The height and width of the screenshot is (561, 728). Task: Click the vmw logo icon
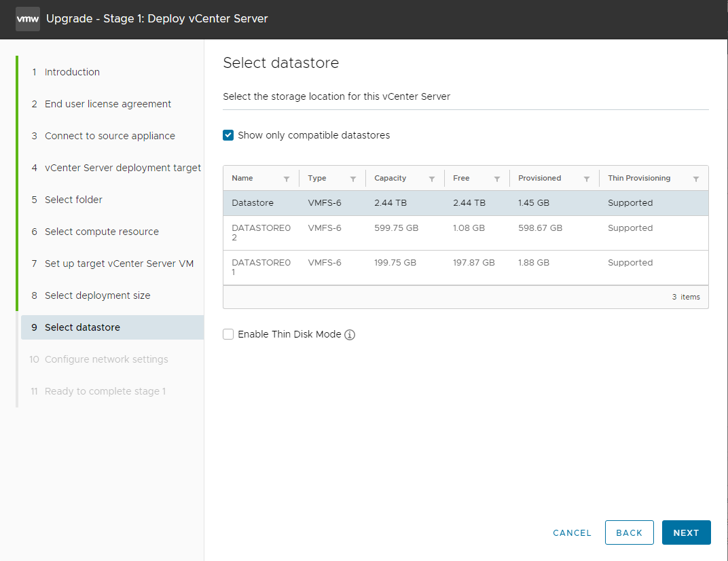pyautogui.click(x=27, y=19)
